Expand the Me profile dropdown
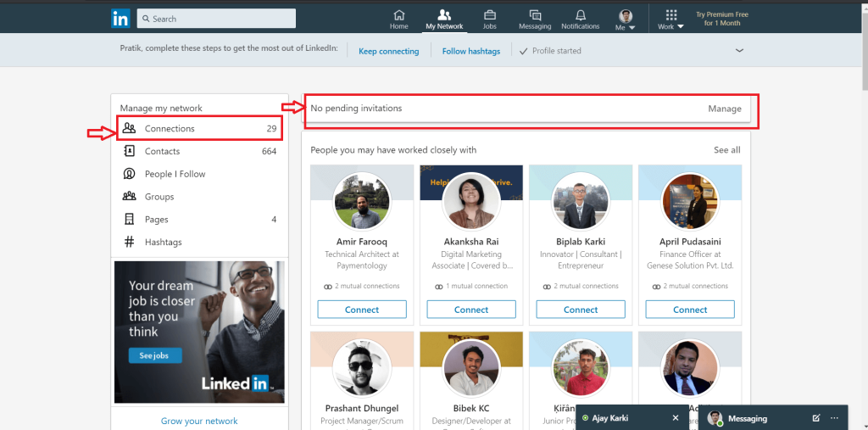Screen dimensions: 868x430 click(x=626, y=20)
